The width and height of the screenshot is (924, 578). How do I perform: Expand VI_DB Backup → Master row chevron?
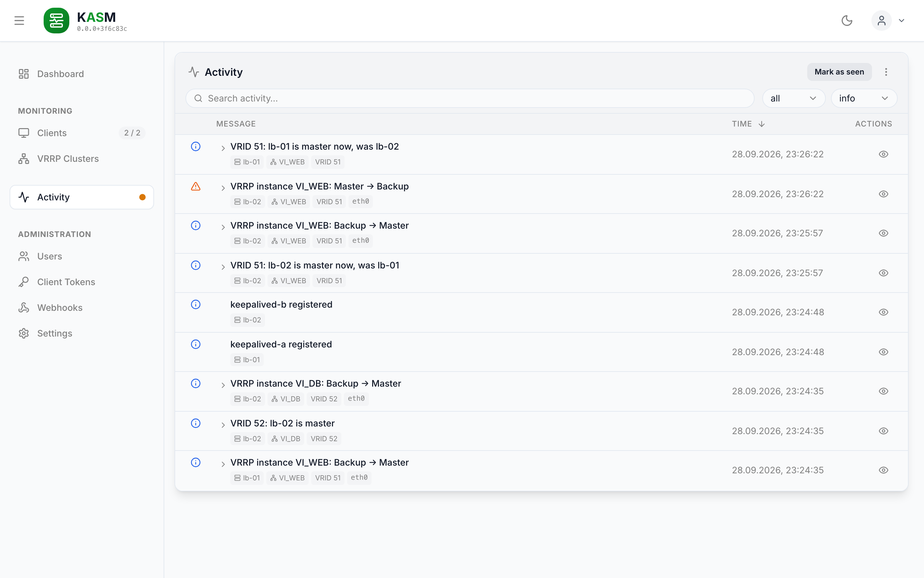click(223, 385)
